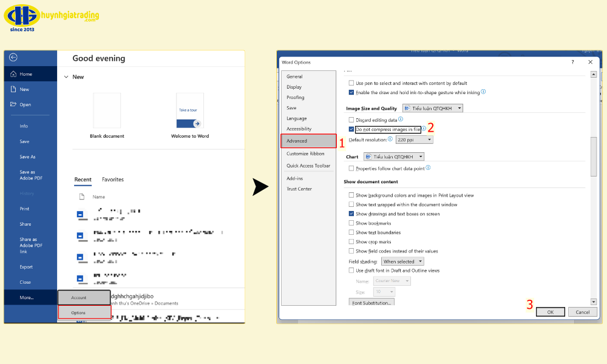Open the Courier New font name dropdown
This screenshot has height=364, width=607.
tap(392, 281)
